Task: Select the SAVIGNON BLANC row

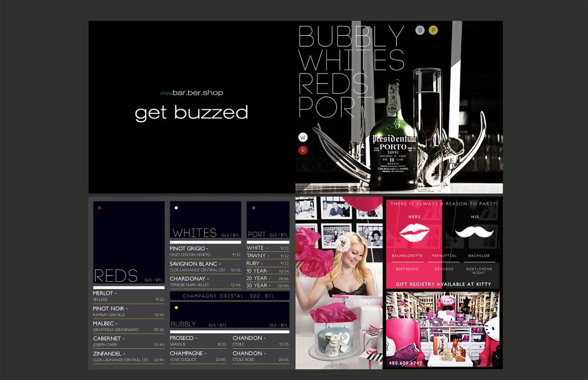Action: (x=205, y=267)
